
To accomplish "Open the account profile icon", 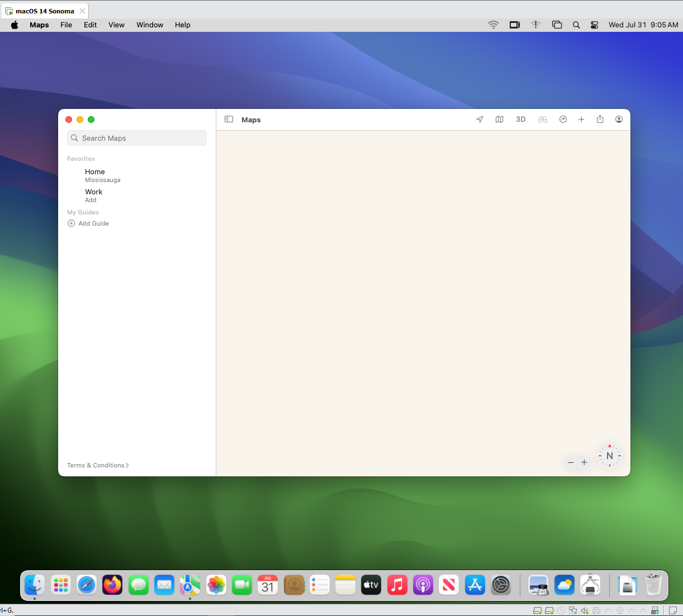I will pyautogui.click(x=619, y=120).
